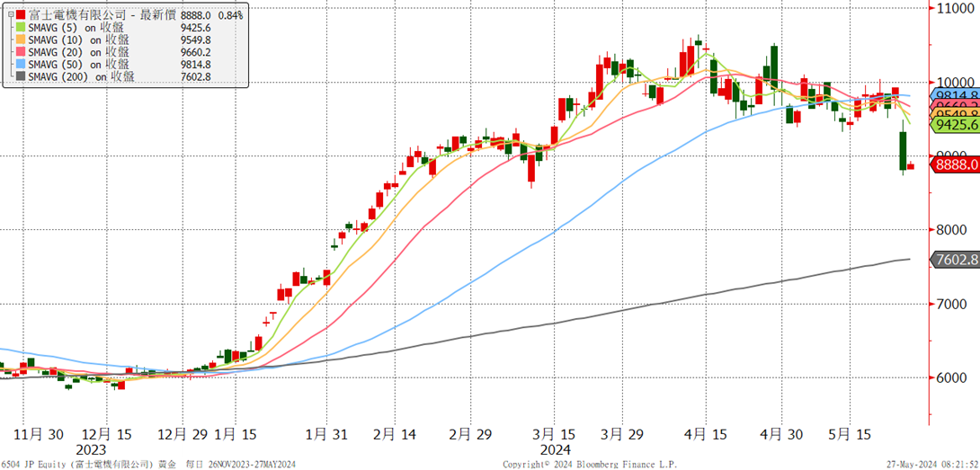The image size is (980, 470).
Task: Click the gray SMAVG (200) color swatch
Action: point(22,77)
